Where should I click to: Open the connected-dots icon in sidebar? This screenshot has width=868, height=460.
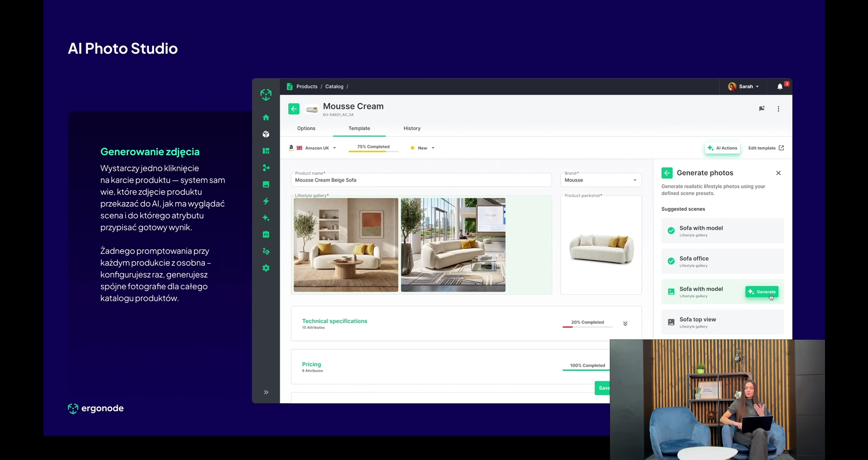pyautogui.click(x=266, y=168)
